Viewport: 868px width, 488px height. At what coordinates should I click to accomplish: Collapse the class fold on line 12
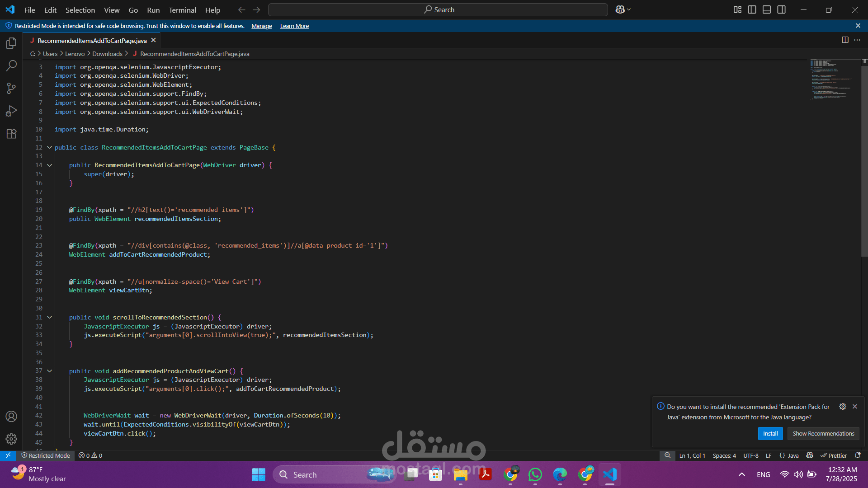coord(50,147)
